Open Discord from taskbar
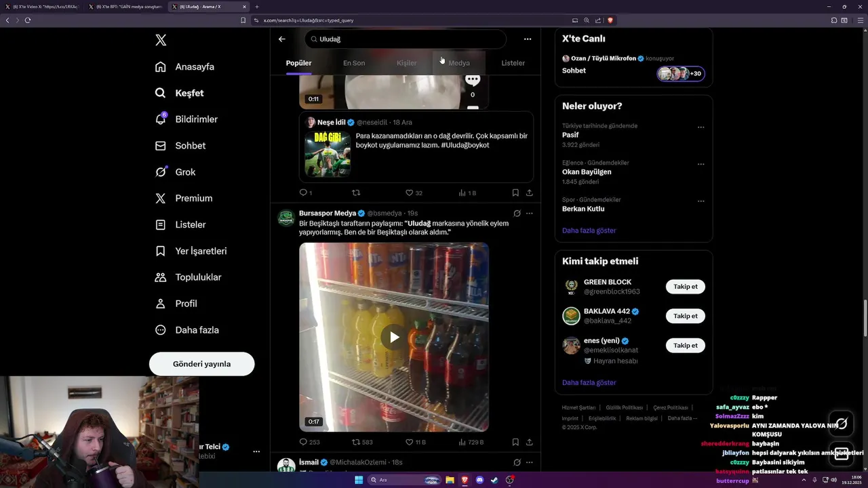 click(x=479, y=480)
